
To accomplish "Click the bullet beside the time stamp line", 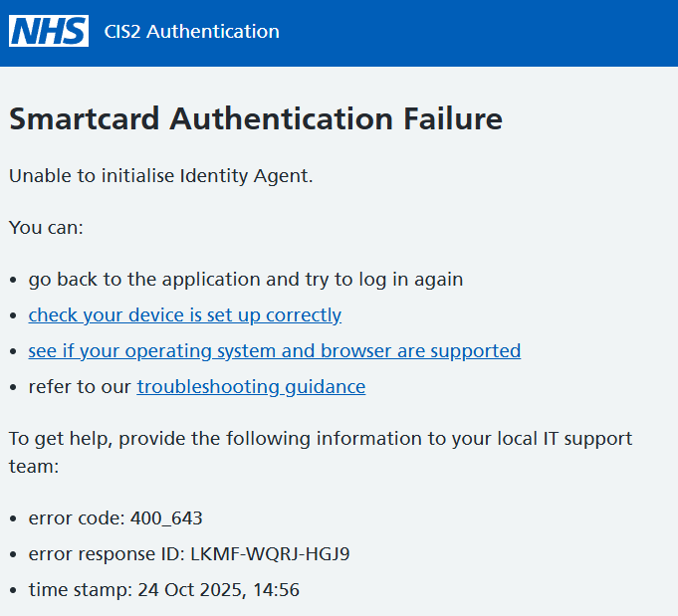I will tap(13, 591).
